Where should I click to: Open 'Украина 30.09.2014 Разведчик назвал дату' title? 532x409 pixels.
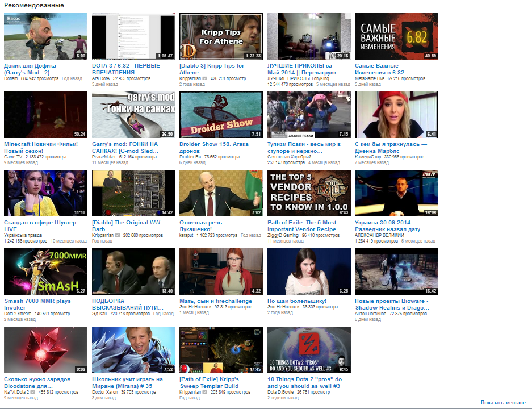tap(390, 226)
